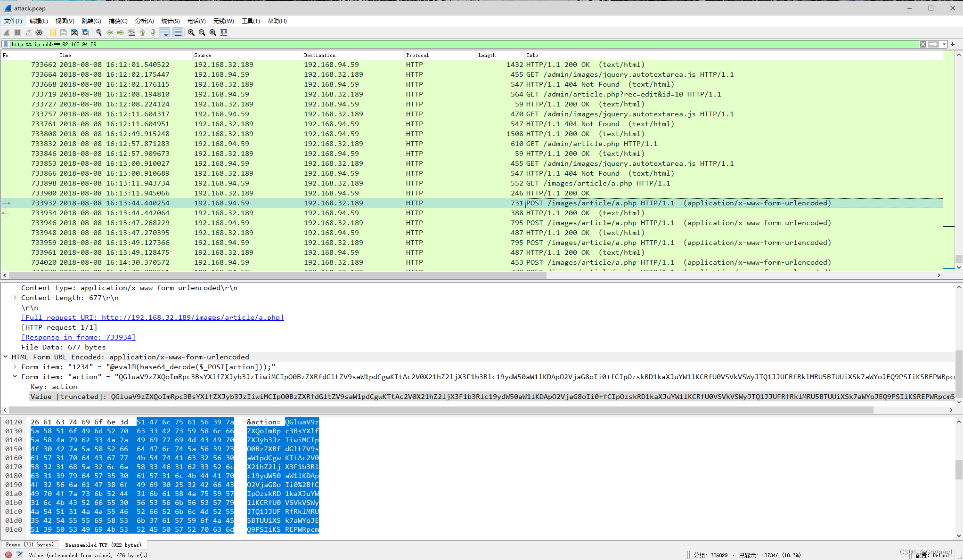Click the display filter input field
Screen dimensions: 963x560
[464, 44]
